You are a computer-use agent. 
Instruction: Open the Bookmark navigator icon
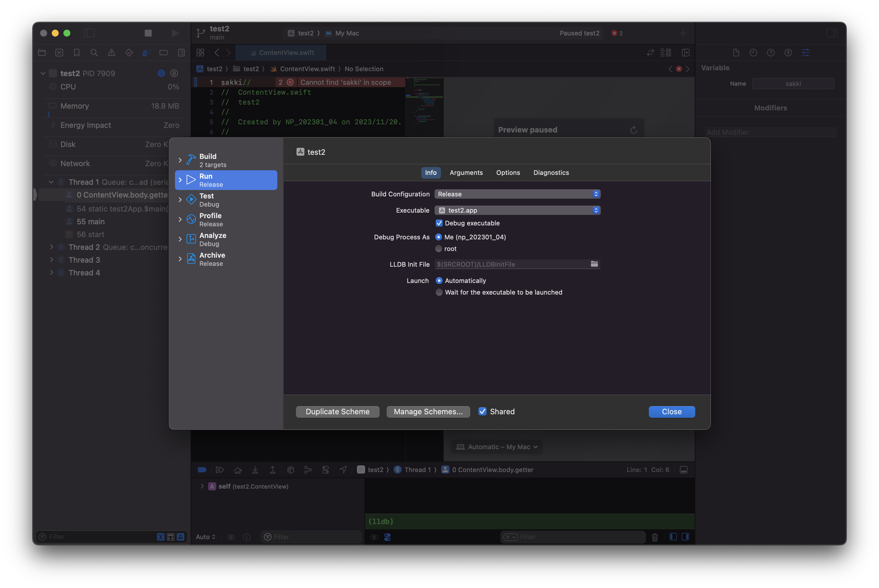77,53
